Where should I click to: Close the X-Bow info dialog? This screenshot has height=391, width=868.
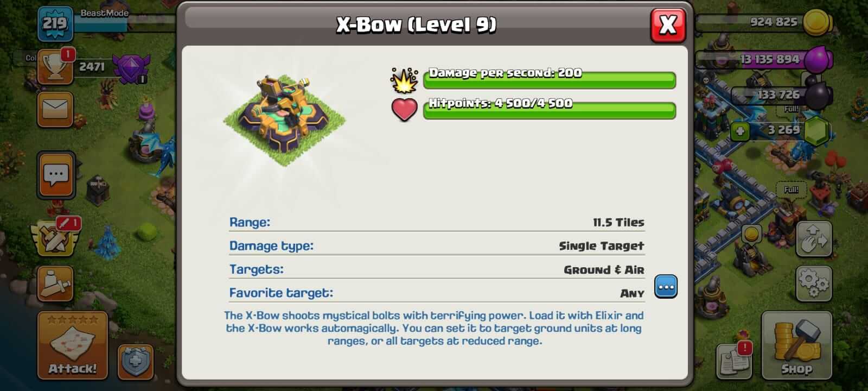tap(668, 25)
